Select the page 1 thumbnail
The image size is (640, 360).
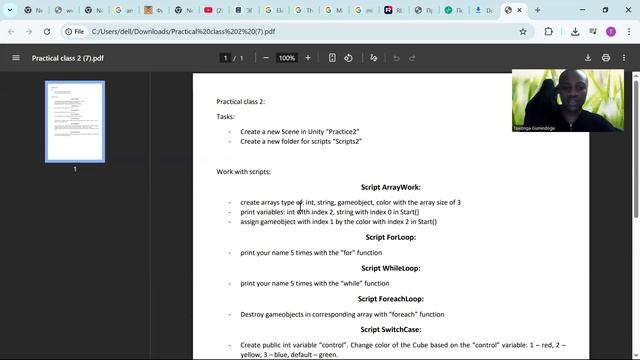75,122
